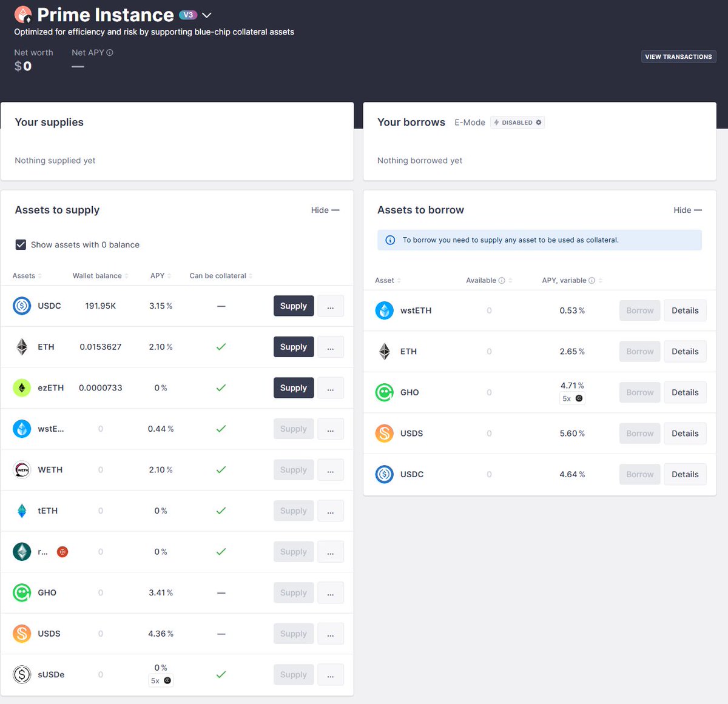Open more options menu for tETH row
The height and width of the screenshot is (704, 728).
click(331, 511)
